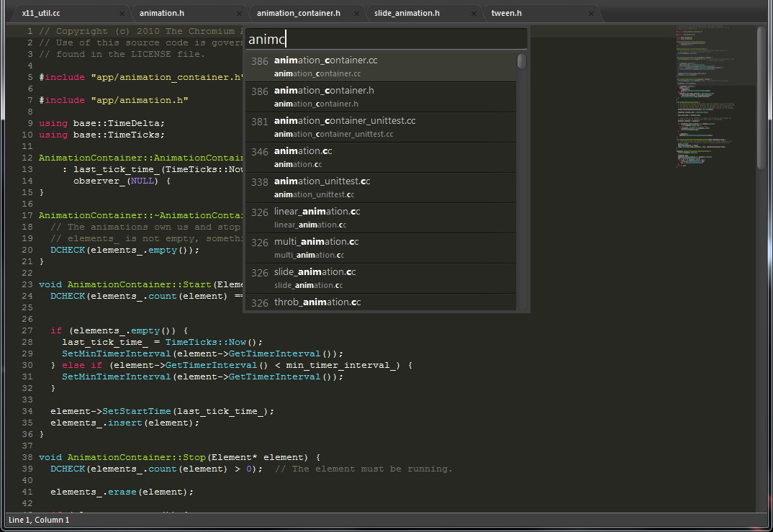Click the editor's vertical scrollbar
Viewport: 773px width, 532px height.
click(761, 97)
